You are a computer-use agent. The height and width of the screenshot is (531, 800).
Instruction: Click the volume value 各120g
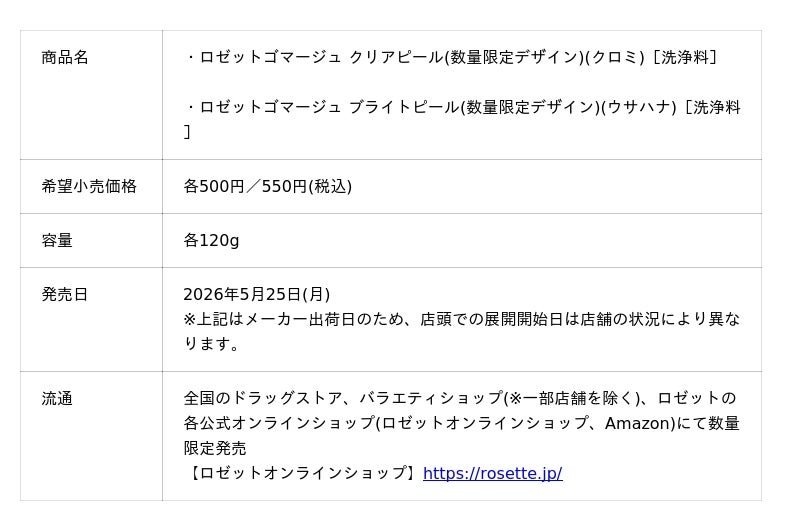[211, 240]
